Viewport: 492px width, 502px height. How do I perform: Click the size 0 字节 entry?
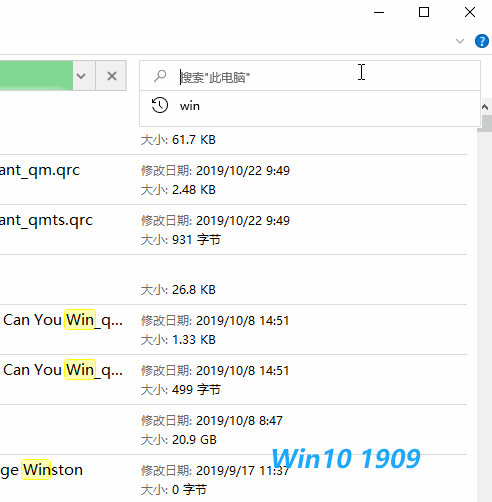174,490
